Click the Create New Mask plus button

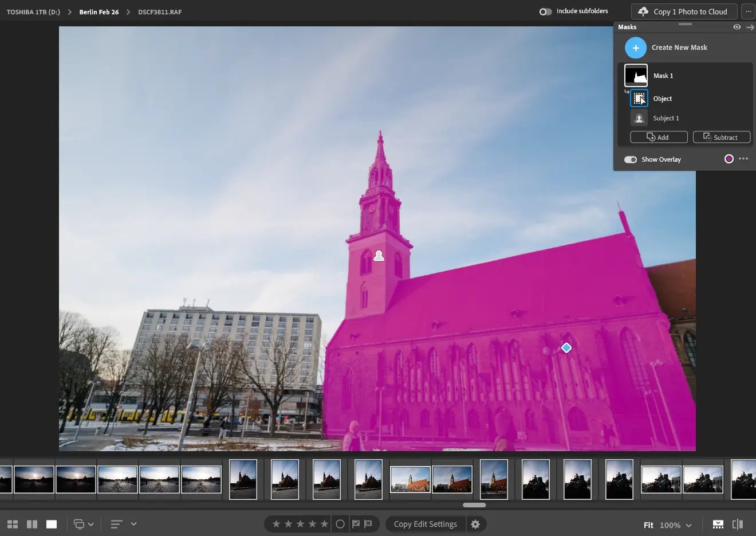point(636,48)
